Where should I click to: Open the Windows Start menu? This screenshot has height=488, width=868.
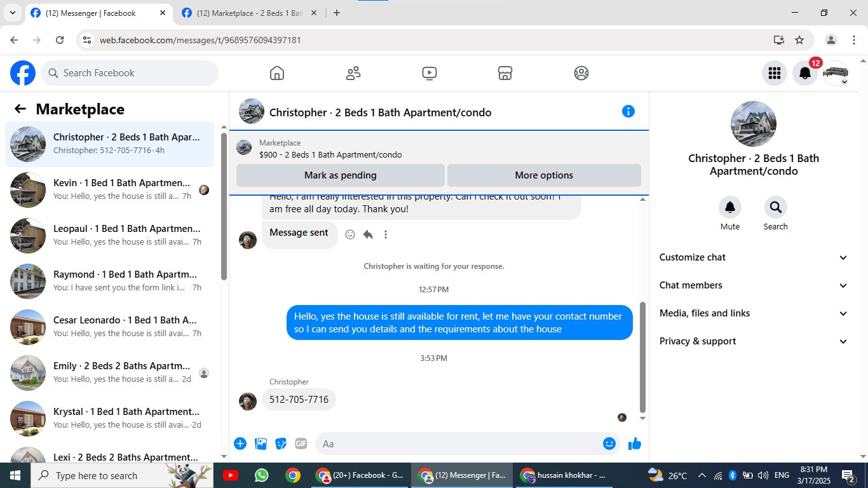[x=15, y=475]
